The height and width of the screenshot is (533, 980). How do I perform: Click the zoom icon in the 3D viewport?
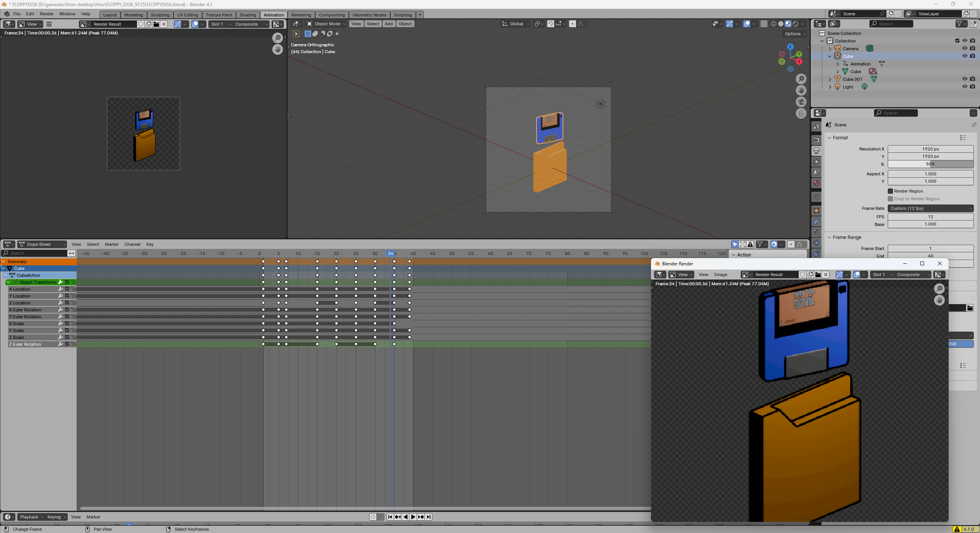(801, 79)
